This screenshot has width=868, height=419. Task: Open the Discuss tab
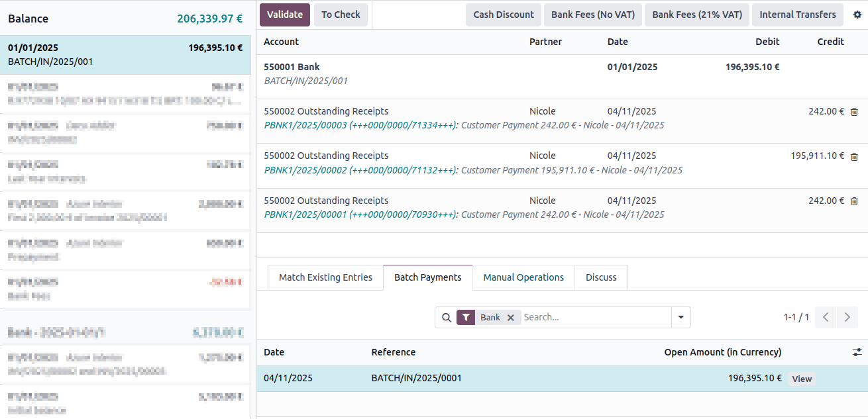601,277
